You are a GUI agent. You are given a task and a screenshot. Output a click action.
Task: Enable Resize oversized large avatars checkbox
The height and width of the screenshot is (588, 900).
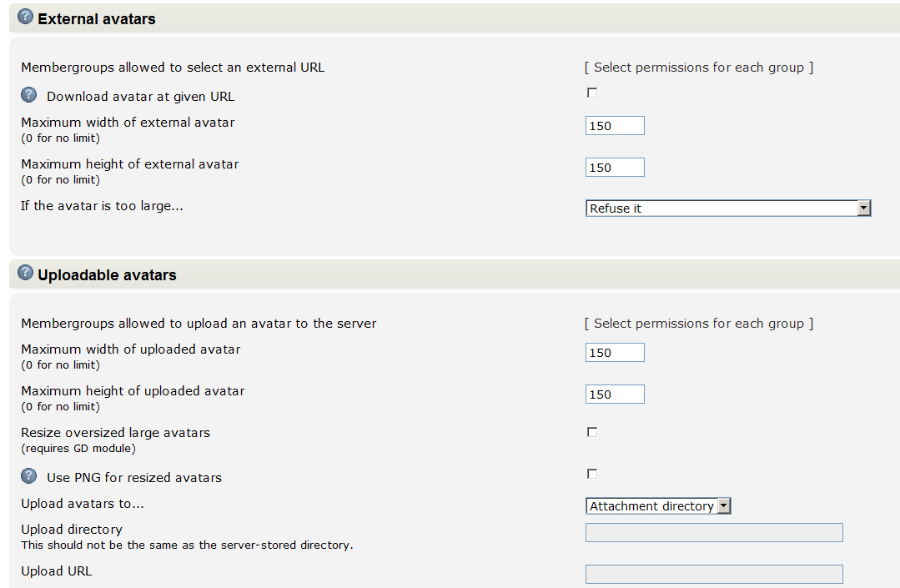click(592, 432)
